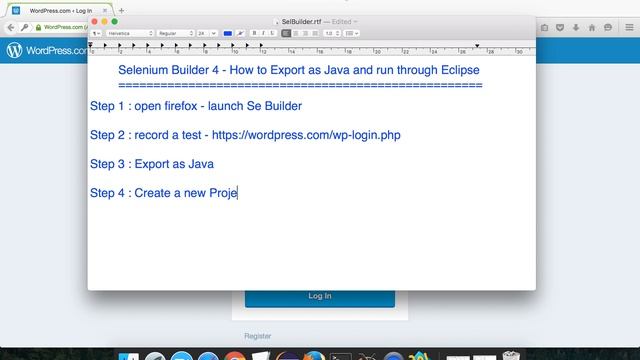This screenshot has width=640, height=360.
Task: Open the line spacing dropdown
Action: pos(332,33)
